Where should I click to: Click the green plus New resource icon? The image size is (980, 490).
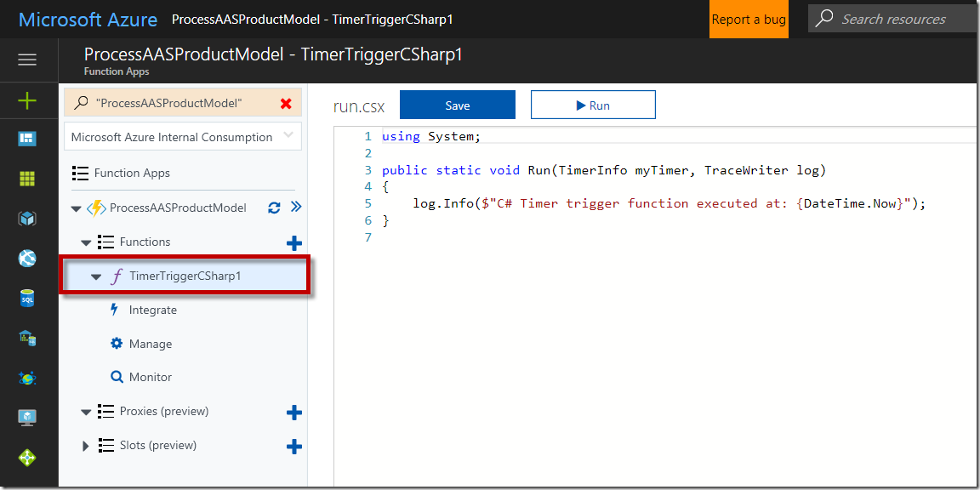click(x=27, y=101)
